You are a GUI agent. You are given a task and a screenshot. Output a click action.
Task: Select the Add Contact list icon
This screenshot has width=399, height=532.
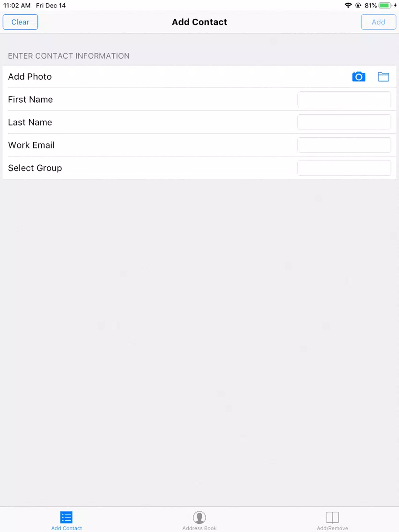pos(66,517)
